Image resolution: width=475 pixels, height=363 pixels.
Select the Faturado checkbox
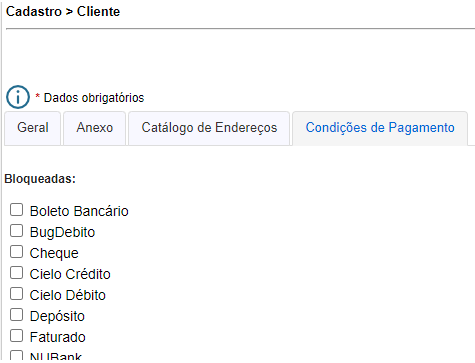click(16, 336)
